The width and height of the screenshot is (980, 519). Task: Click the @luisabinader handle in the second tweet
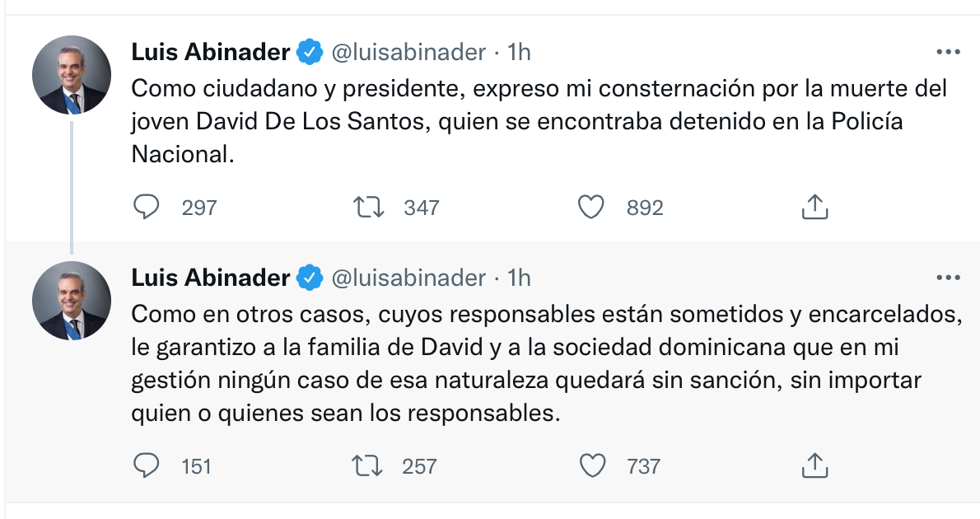click(x=408, y=278)
